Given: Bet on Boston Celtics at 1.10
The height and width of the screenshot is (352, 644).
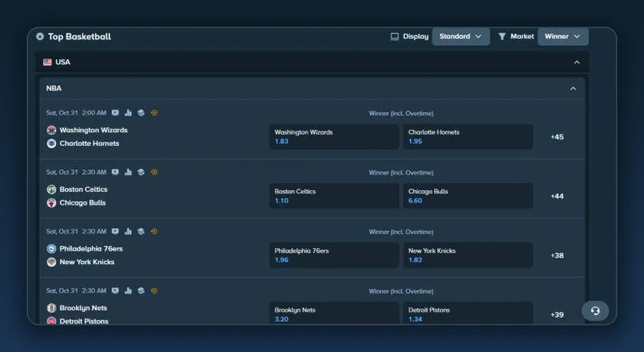Looking at the screenshot, I should 334,196.
